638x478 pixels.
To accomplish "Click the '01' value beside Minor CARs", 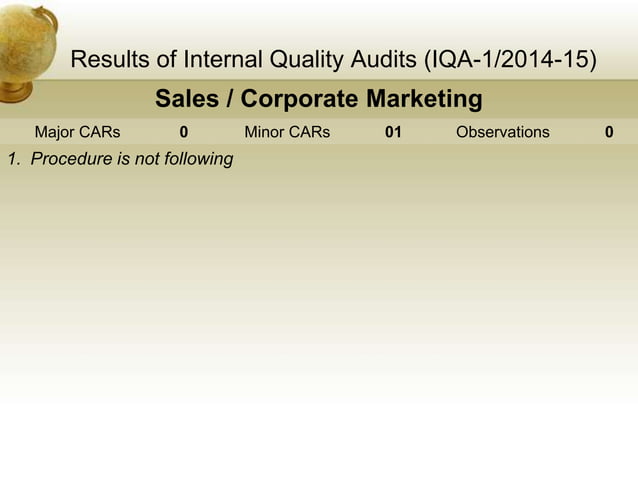I will point(393,132).
